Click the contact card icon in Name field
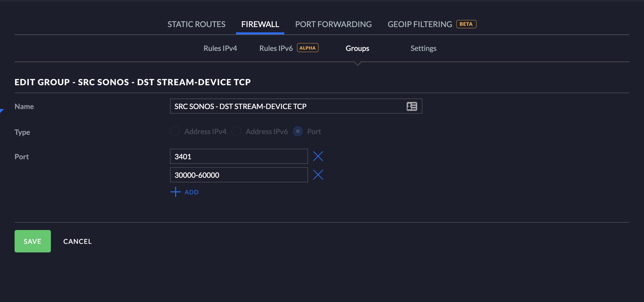Viewport: 644px width, 302px height. (x=412, y=106)
